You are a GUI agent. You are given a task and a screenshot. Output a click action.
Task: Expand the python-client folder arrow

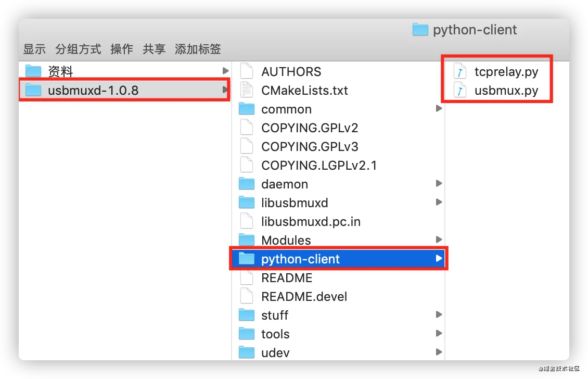point(439,258)
